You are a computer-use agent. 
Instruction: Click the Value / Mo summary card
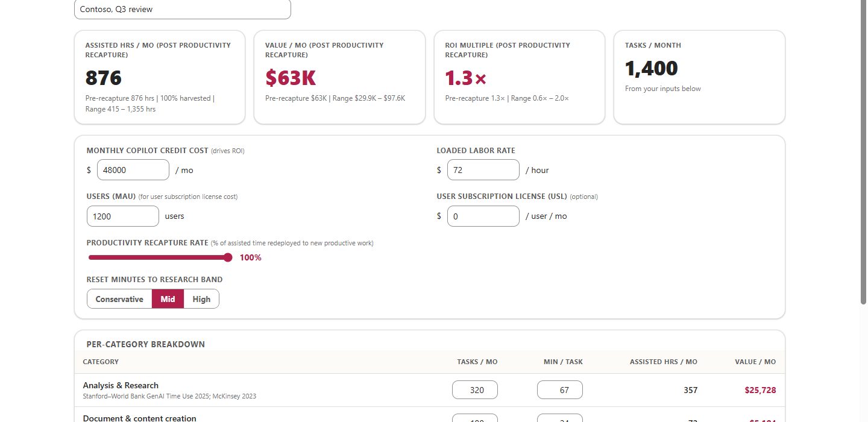point(339,77)
